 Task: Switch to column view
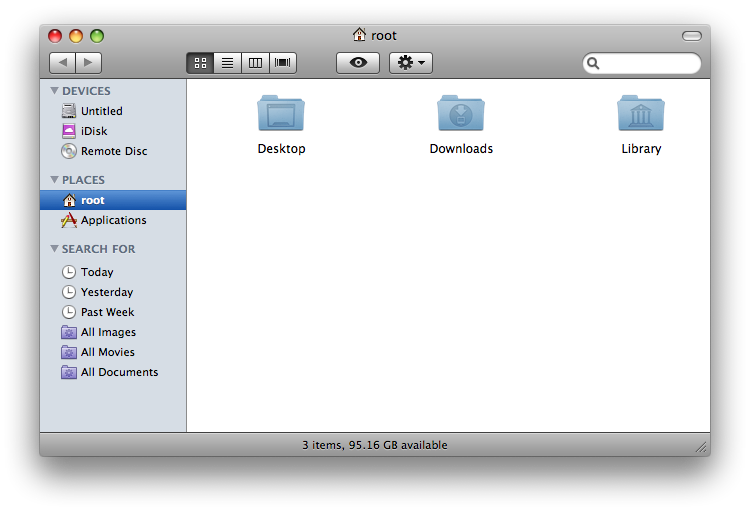(255, 63)
